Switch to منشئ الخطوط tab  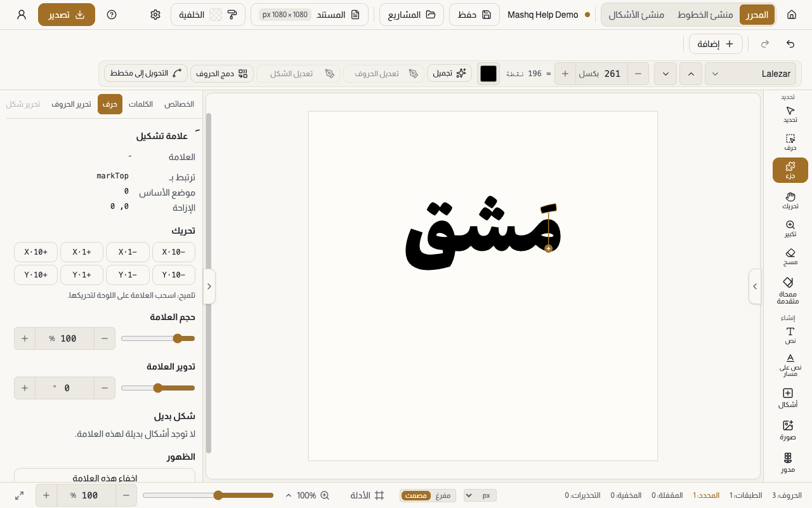point(705,15)
